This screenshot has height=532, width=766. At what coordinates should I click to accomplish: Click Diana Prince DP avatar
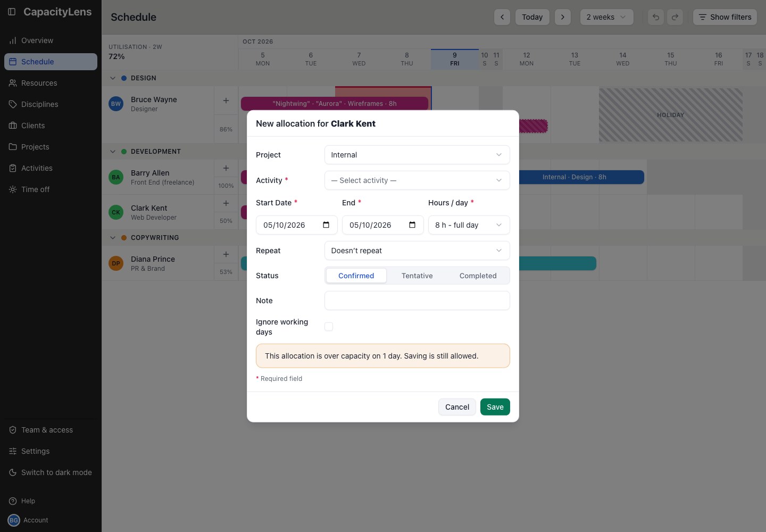tap(116, 263)
